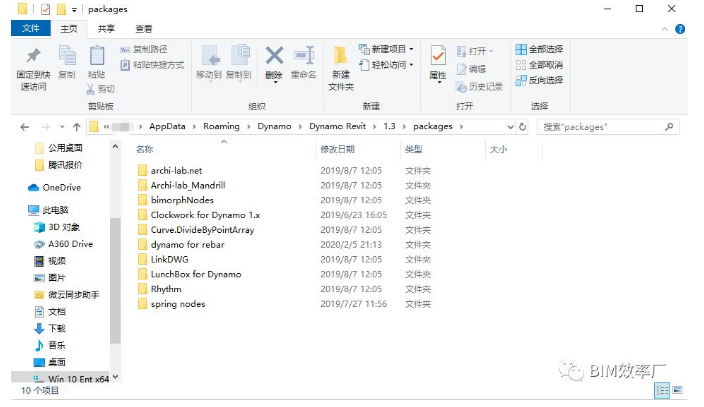704x407 pixels.
Task: Select the LunchBox for Dynamo folder
Action: tap(196, 274)
